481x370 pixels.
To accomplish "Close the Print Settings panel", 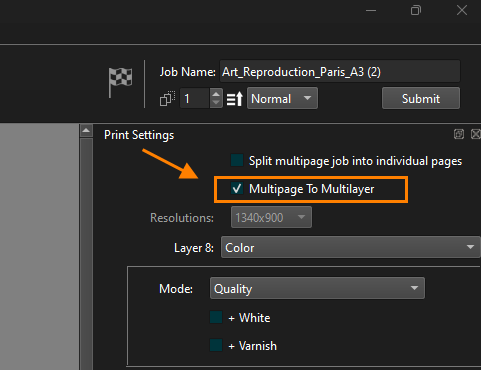I will tap(476, 134).
